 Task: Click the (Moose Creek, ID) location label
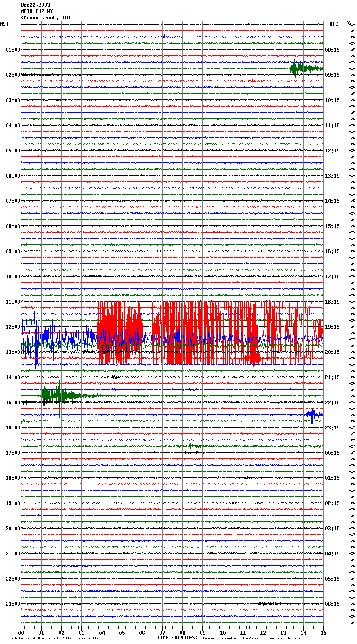point(46,18)
